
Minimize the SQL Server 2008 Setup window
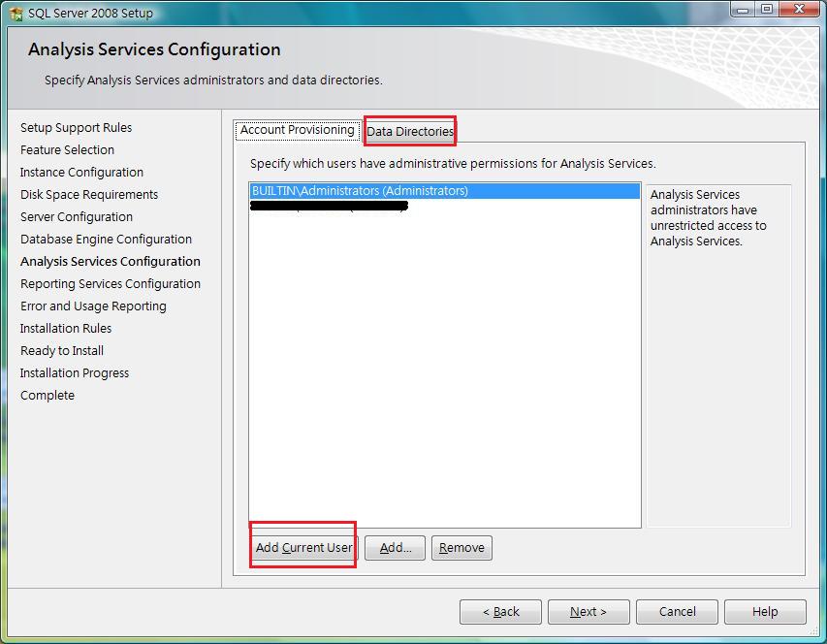click(x=743, y=10)
